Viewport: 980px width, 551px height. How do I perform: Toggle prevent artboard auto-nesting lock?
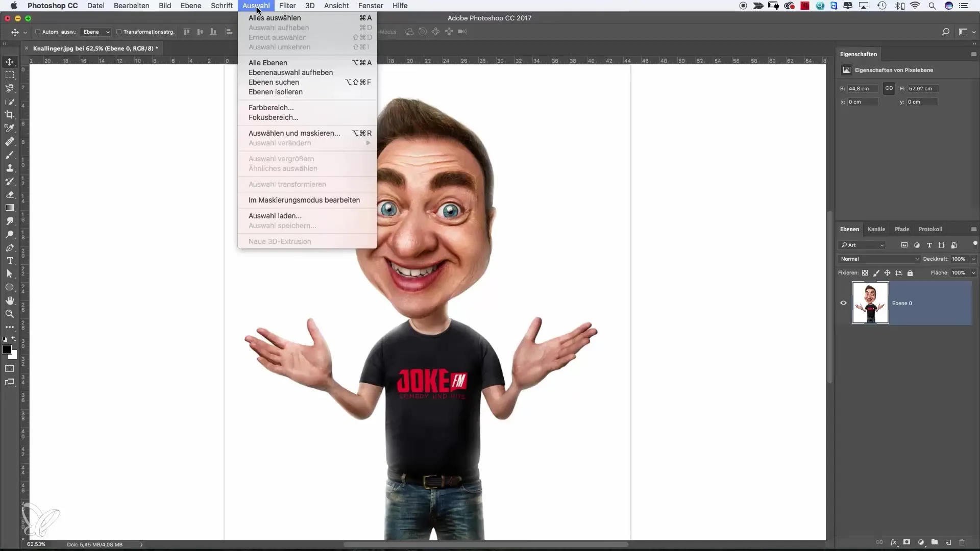tap(899, 273)
